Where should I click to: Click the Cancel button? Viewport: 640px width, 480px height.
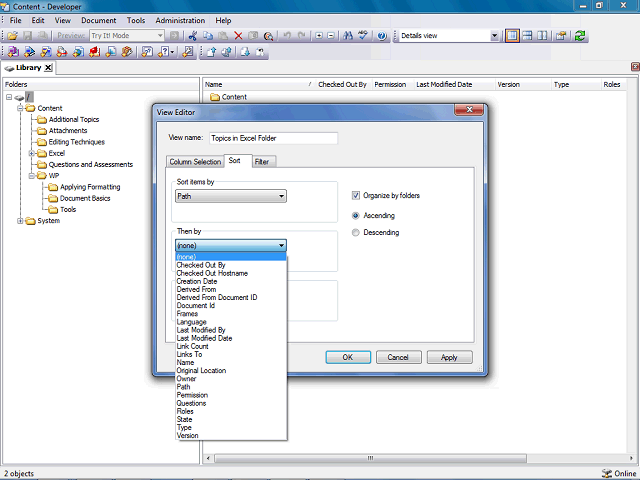coord(398,357)
